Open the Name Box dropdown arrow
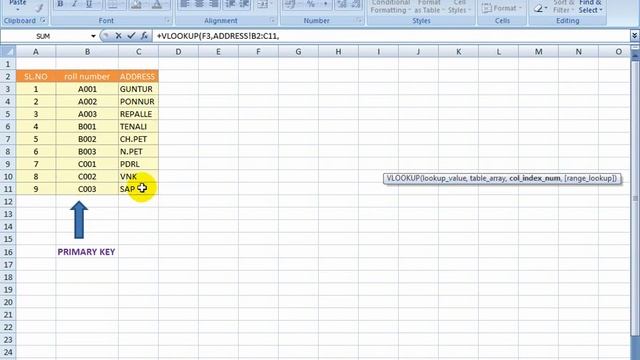The image size is (640, 360). (93, 36)
